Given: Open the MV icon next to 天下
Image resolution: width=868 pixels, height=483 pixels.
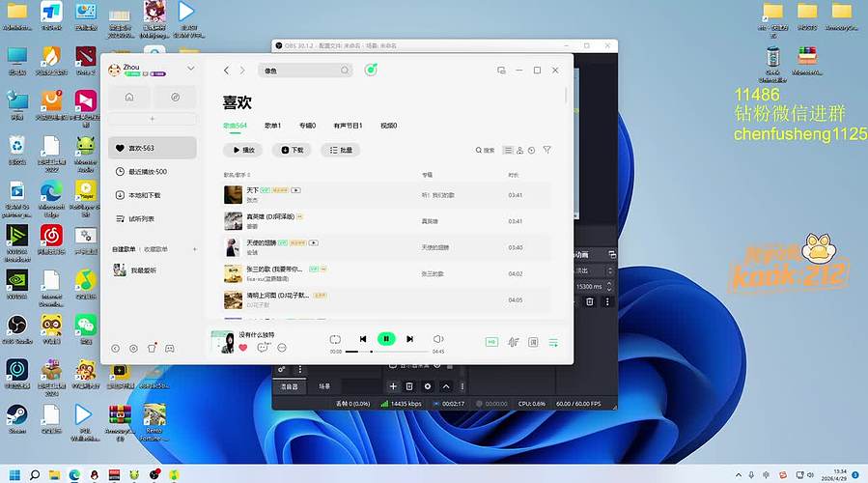Looking at the screenshot, I should pos(296,190).
